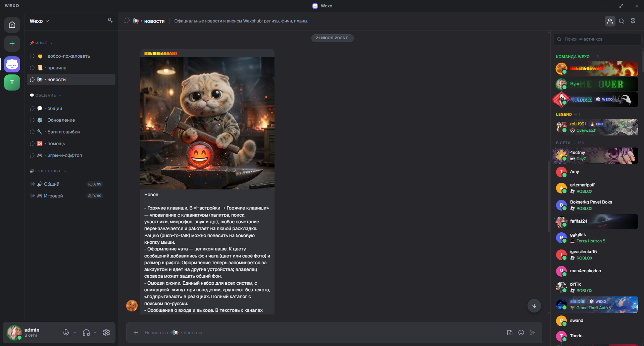Open the home button in server rail
The width and height of the screenshot is (644, 346).
point(12,25)
